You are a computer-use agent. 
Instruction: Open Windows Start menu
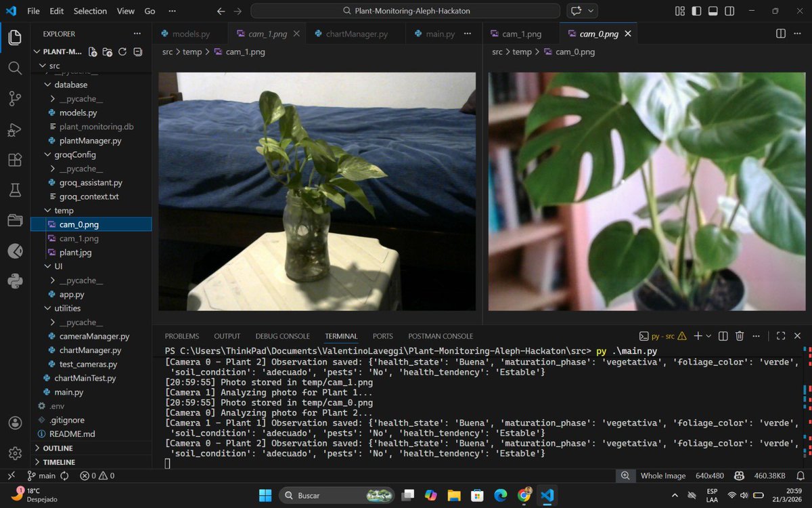click(x=265, y=495)
